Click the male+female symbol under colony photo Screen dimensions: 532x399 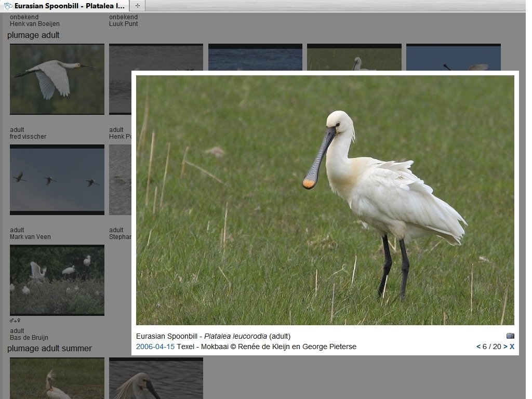coord(15,320)
